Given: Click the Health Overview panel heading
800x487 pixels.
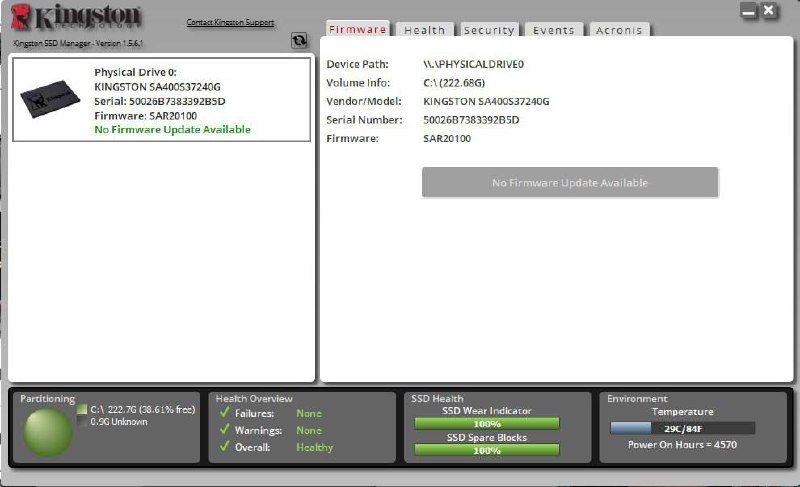Looking at the screenshot, I should point(254,398).
